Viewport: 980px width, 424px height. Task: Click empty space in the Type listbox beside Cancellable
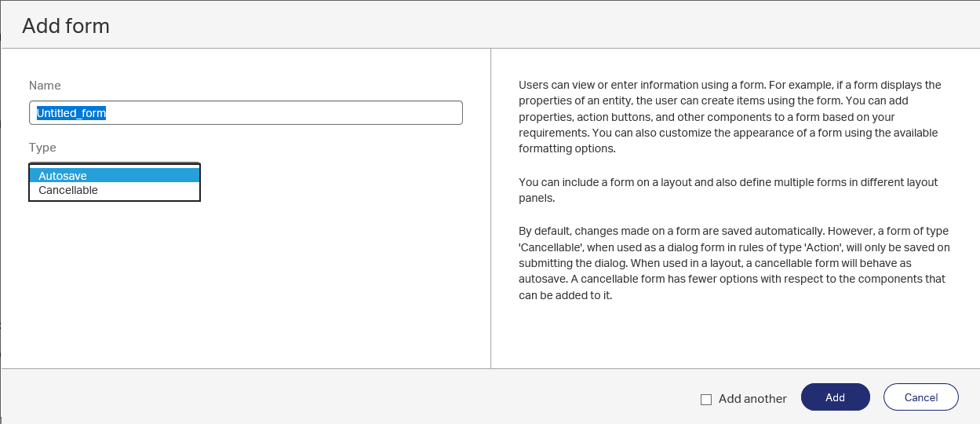[149, 190]
